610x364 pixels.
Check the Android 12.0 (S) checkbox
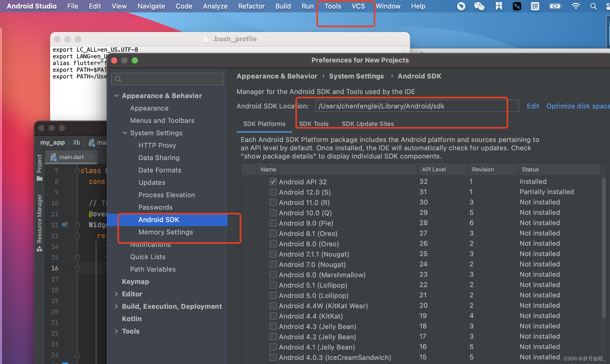(x=273, y=192)
